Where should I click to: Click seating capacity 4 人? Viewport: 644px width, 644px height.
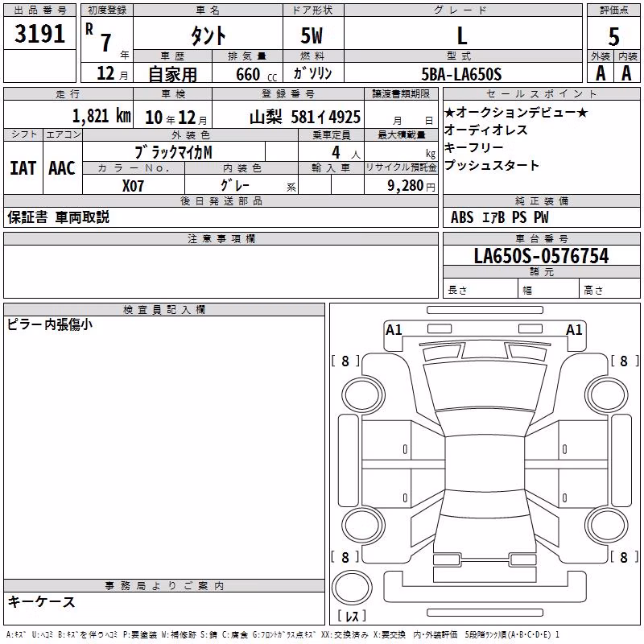click(345, 153)
